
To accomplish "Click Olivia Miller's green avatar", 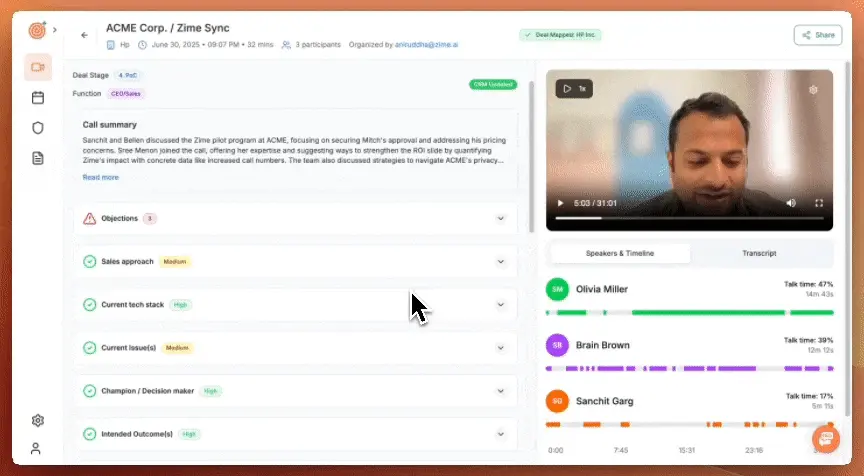I will click(557, 289).
